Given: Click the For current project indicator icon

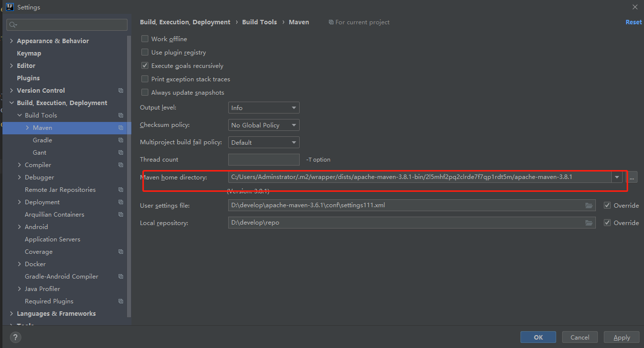Looking at the screenshot, I should (330, 22).
